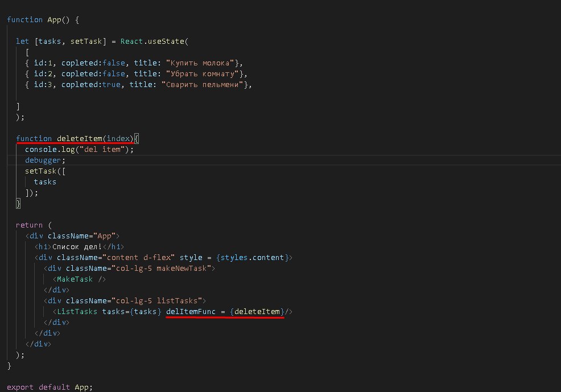
Task: Click the function name 'deleteItem(index)' declaration
Action: (95, 138)
